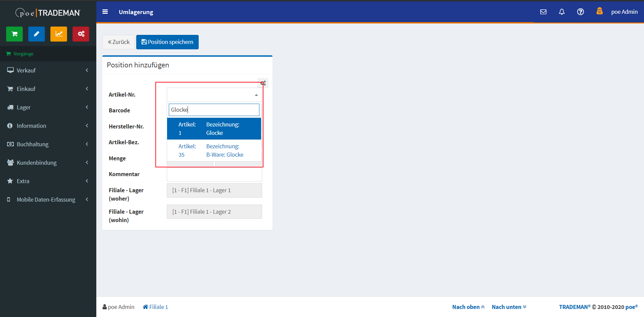The height and width of the screenshot is (317, 644).
Task: Click the Glocke search input field
Action: [214, 110]
